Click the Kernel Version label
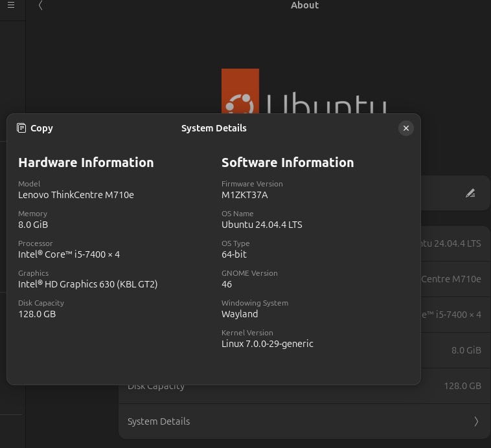The width and height of the screenshot is (491, 448). (x=247, y=333)
